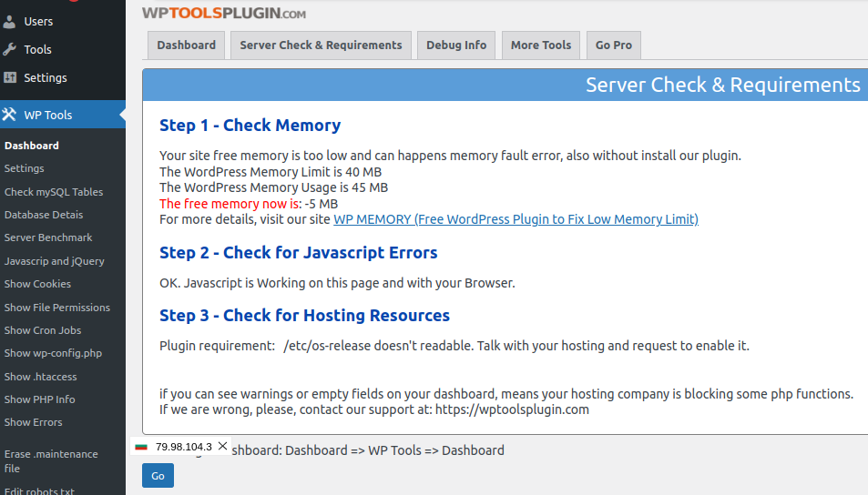Click the WP Tools hammer-wrench icon

10,115
